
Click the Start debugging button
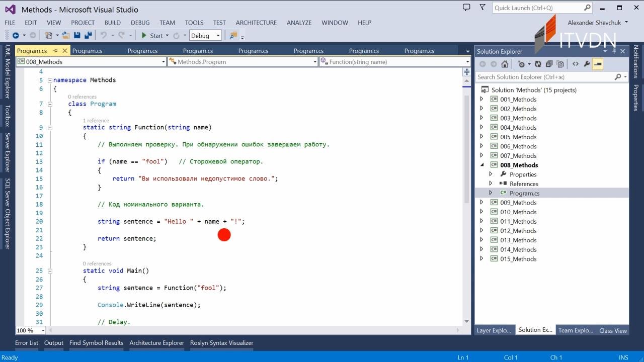[151, 36]
